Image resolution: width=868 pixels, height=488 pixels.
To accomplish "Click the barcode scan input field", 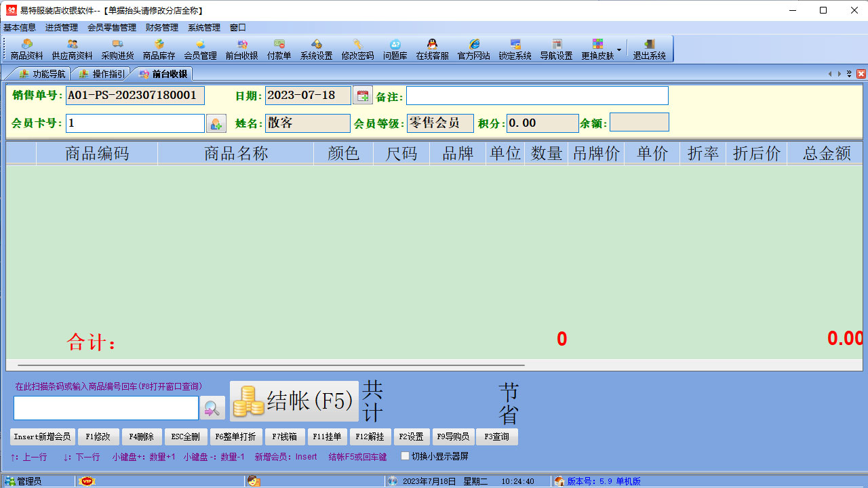I will (x=105, y=407).
